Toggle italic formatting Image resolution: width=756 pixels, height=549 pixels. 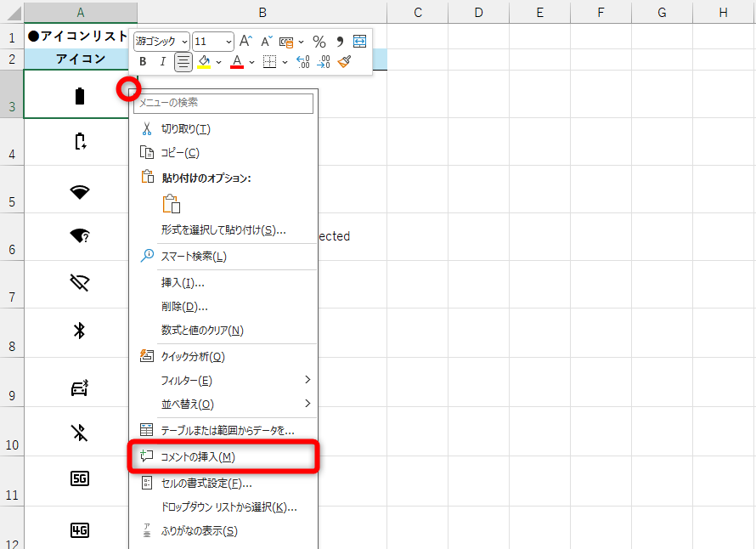pyautogui.click(x=163, y=62)
